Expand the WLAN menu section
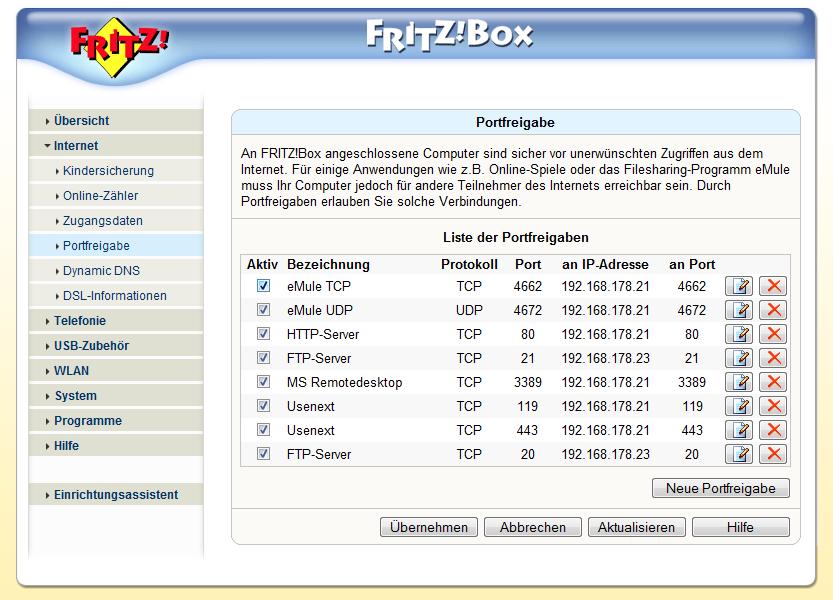Image resolution: width=833 pixels, height=600 pixels. pos(116,370)
